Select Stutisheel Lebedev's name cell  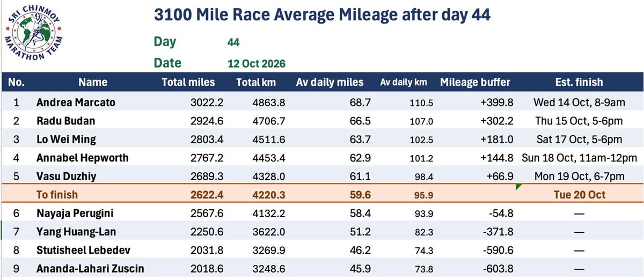click(x=83, y=250)
